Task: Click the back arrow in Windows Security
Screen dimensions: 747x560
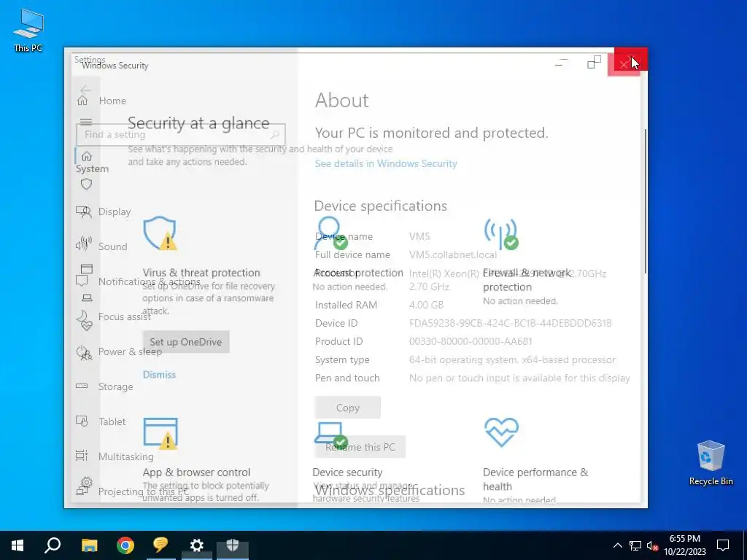Action: click(86, 90)
